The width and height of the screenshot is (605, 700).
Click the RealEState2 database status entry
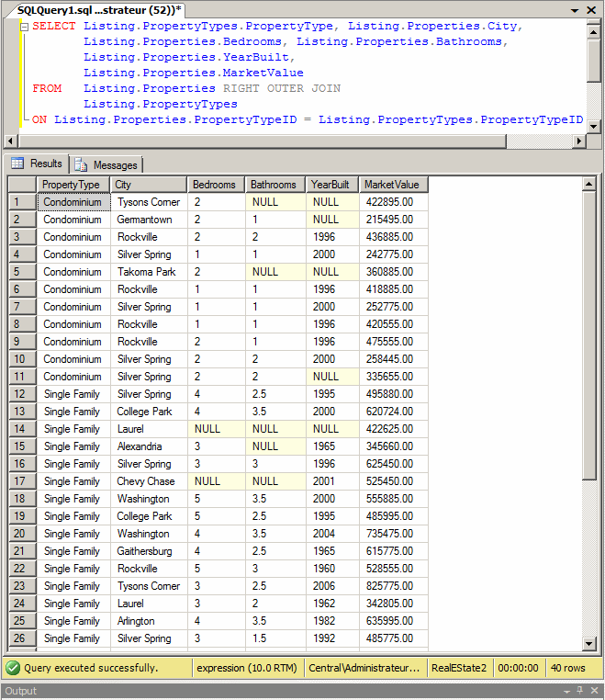click(x=459, y=668)
